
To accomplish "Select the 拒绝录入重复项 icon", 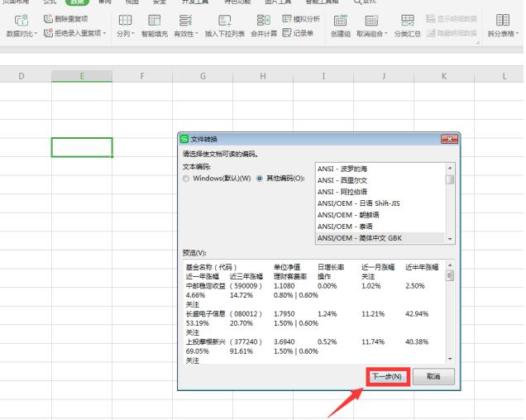I will 48,33.
